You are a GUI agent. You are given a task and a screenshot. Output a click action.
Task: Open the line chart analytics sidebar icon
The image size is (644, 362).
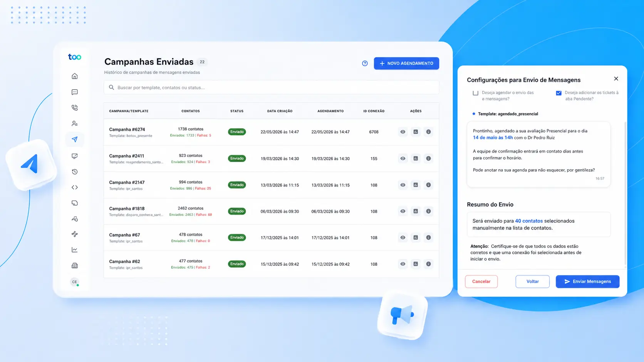coord(75,250)
